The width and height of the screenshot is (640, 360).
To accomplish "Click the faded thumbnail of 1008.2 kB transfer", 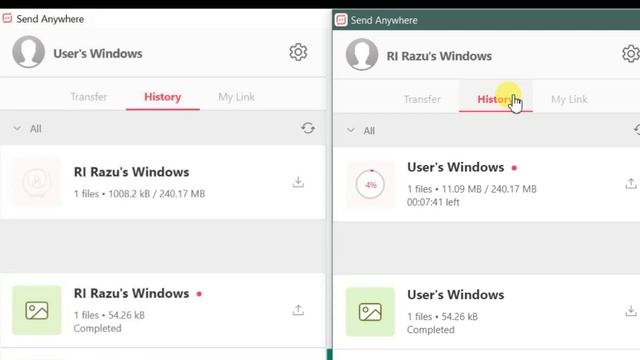I will (37, 182).
